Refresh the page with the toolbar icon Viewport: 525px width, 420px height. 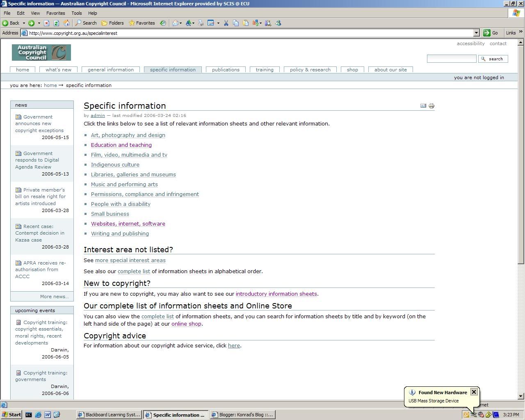(x=56, y=23)
